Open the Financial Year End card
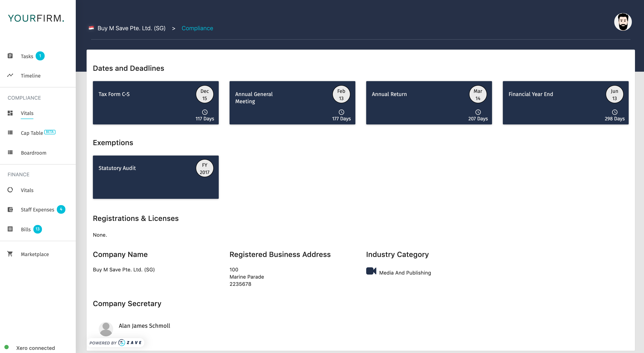 pyautogui.click(x=566, y=103)
